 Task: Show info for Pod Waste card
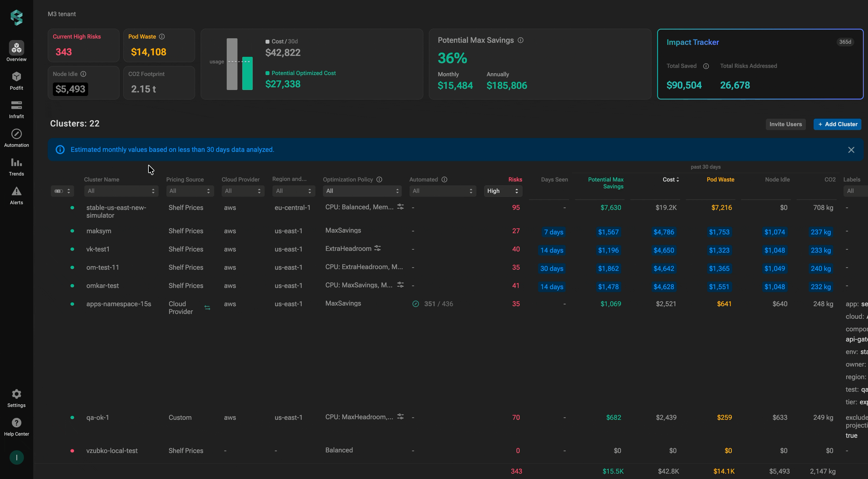[162, 36]
